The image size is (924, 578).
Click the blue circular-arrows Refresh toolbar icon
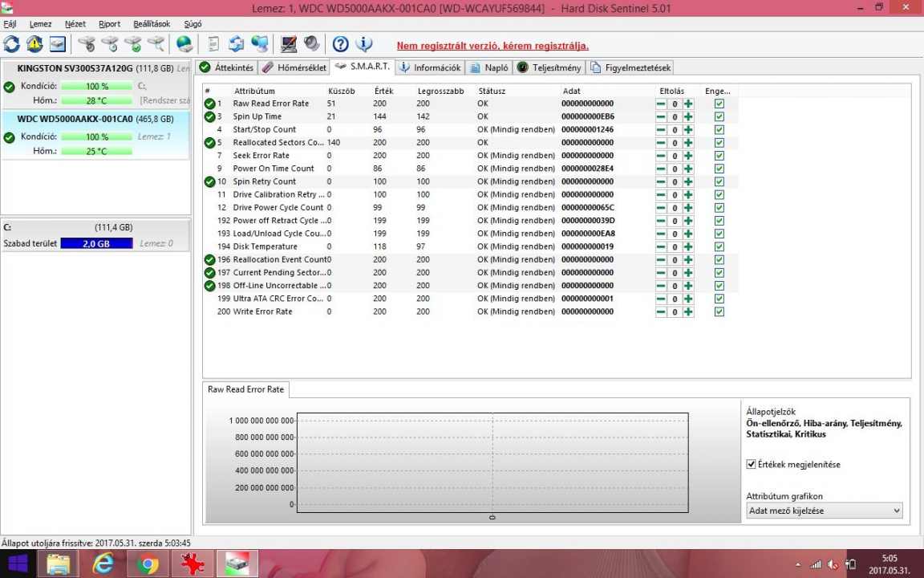pos(12,44)
